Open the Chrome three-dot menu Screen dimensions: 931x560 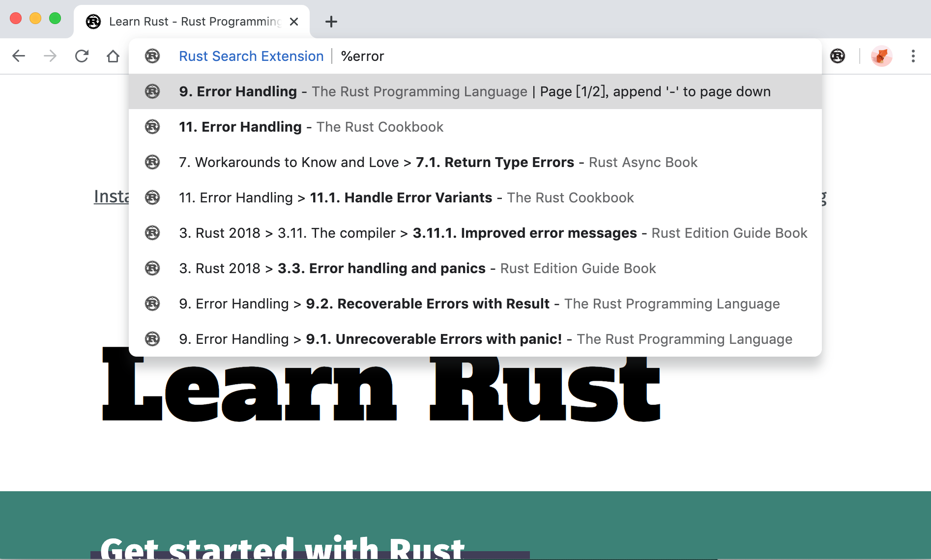[913, 56]
